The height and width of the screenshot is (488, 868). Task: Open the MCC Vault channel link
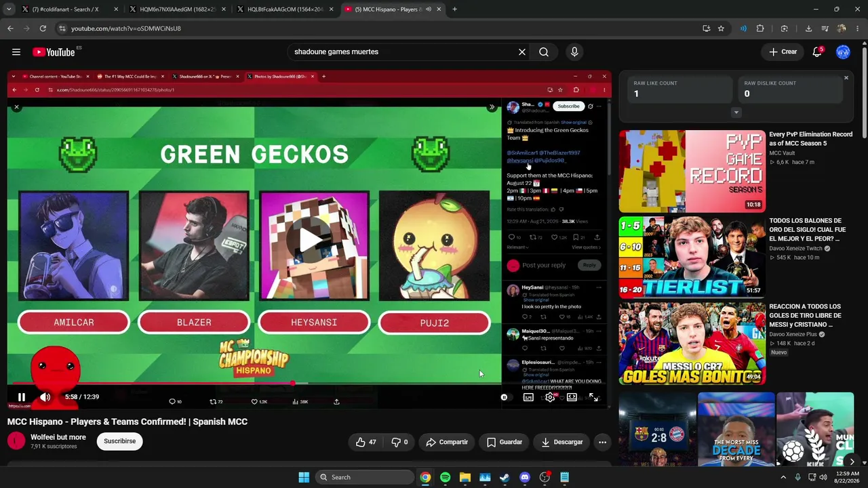[x=782, y=153]
